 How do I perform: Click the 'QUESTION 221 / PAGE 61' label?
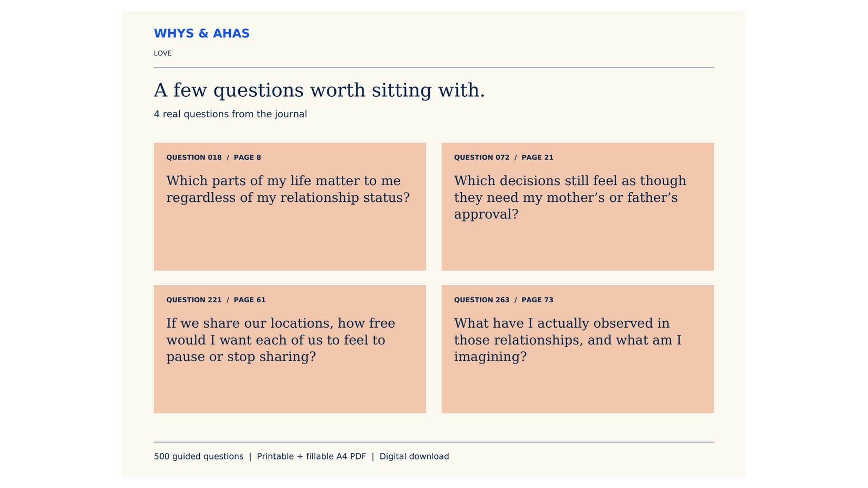216,300
